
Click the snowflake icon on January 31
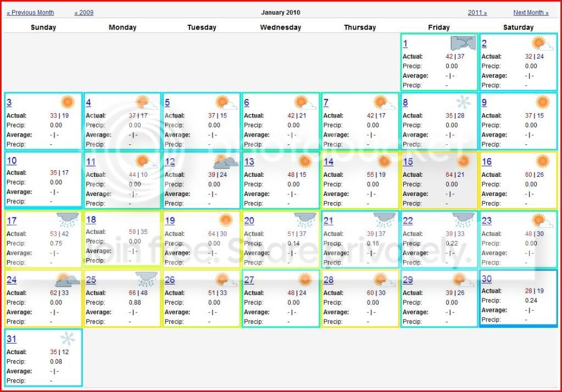[x=68, y=338]
